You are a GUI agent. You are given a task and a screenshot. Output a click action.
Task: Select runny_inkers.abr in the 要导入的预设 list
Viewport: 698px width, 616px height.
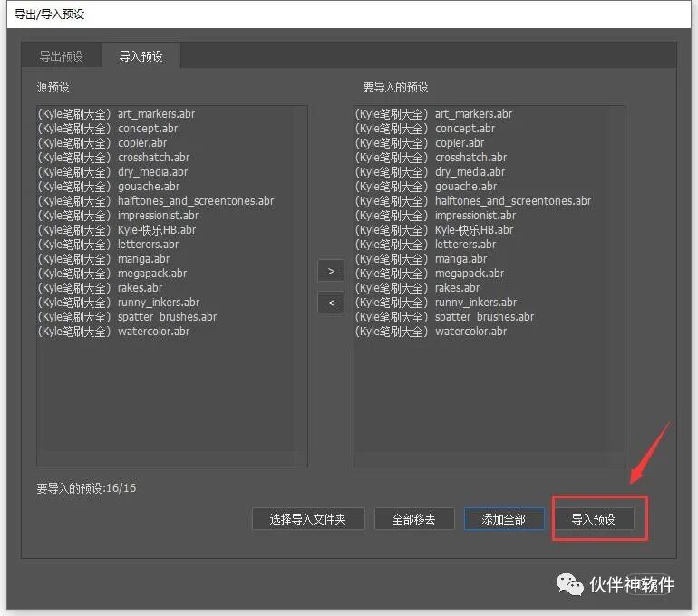[436, 303]
